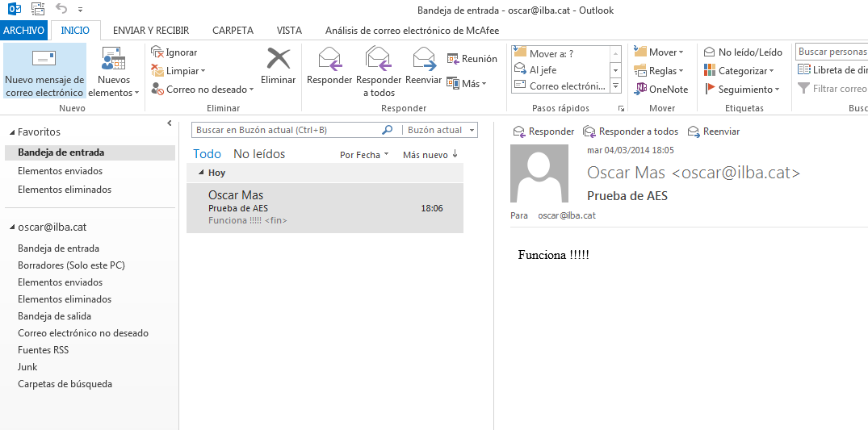Toggle No leído/Leído status
This screenshot has width=868, height=430.
coord(743,52)
